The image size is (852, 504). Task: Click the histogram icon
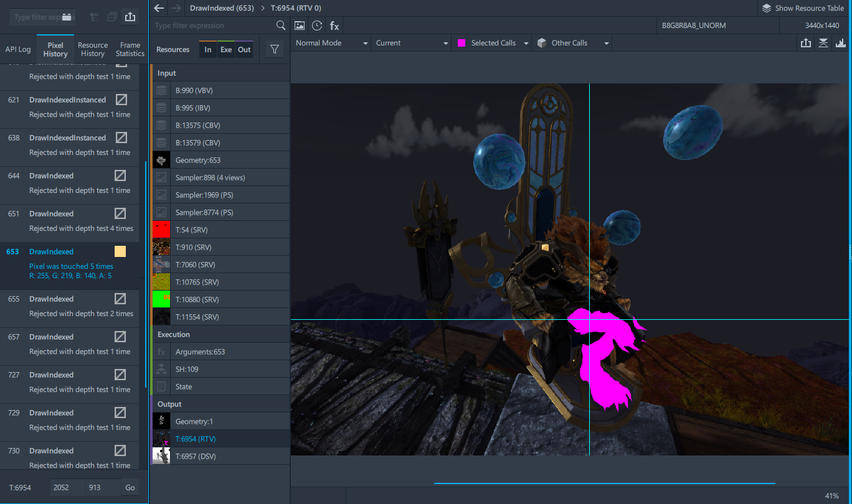(841, 43)
